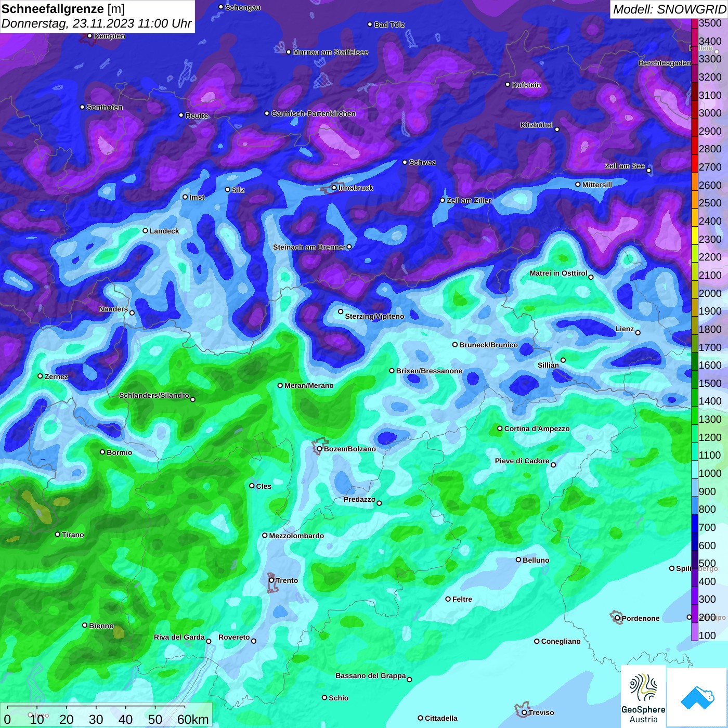The height and width of the screenshot is (728, 728).
Task: Click the Kitzbühel label
Action: click(x=537, y=125)
